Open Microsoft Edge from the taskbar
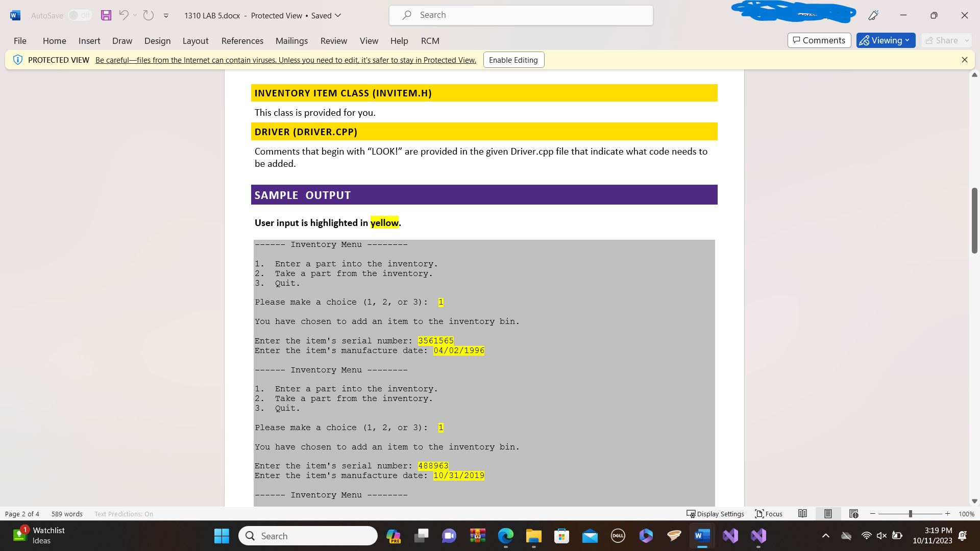 pos(506,536)
